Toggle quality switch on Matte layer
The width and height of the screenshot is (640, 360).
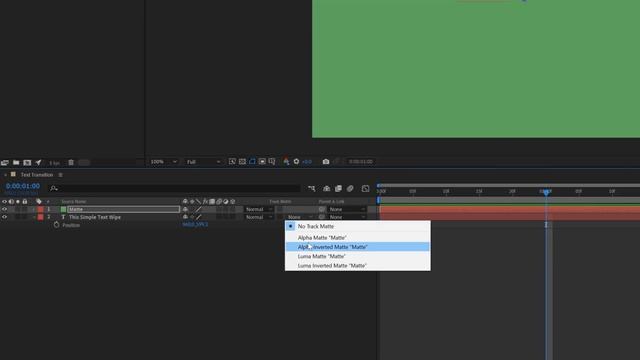point(199,209)
